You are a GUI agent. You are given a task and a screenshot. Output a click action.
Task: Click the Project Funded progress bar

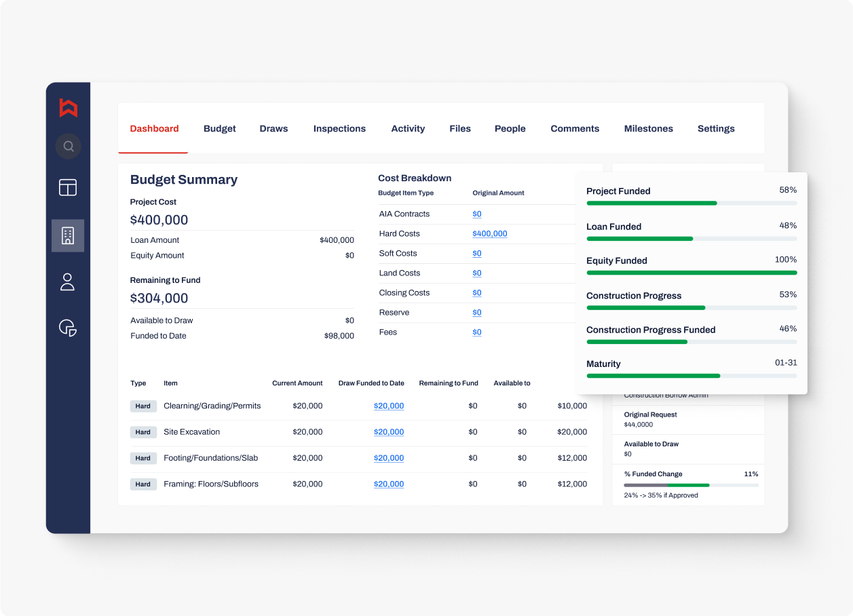691,203
